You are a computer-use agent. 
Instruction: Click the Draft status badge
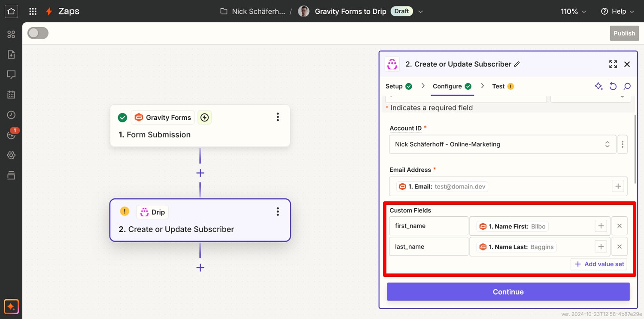click(x=401, y=12)
